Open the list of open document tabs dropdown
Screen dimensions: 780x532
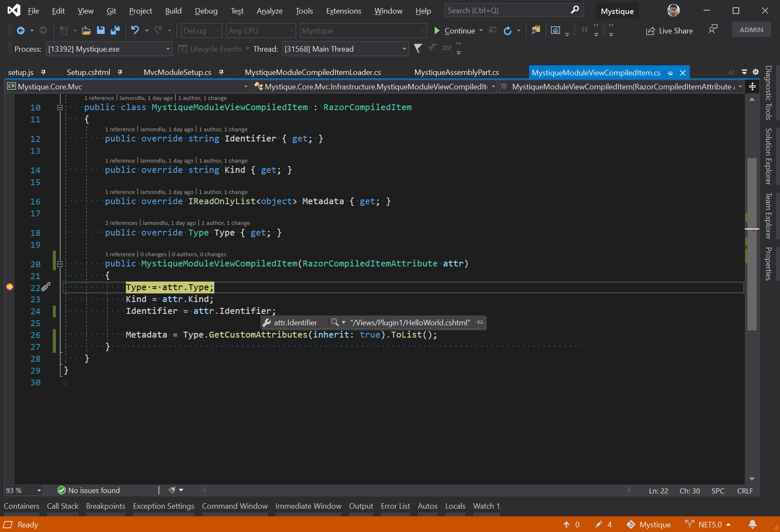point(744,72)
